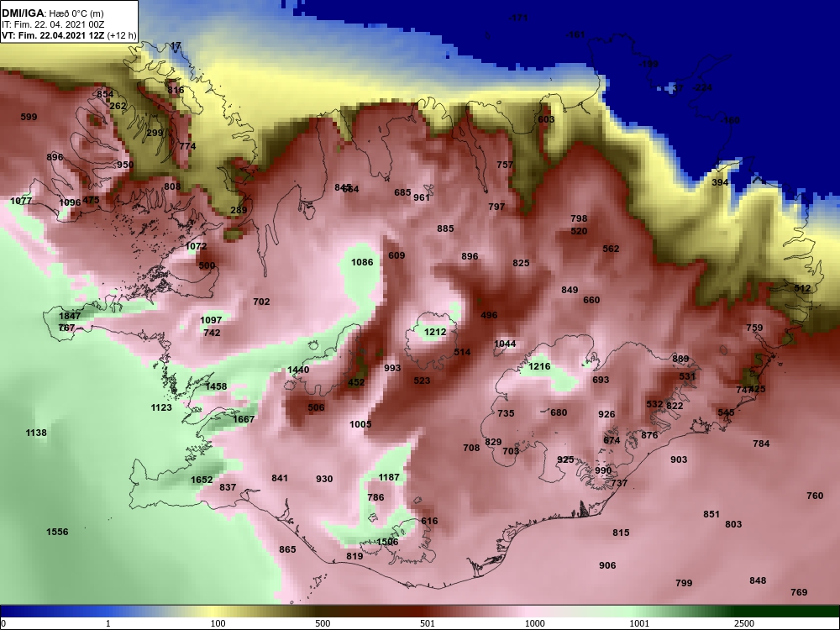Click the negative value '-199'
Image resolution: width=840 pixels, height=630 pixels.
click(648, 65)
